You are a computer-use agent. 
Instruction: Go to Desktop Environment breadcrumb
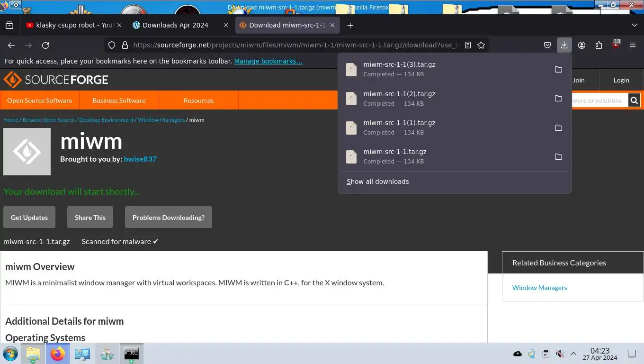107,119
